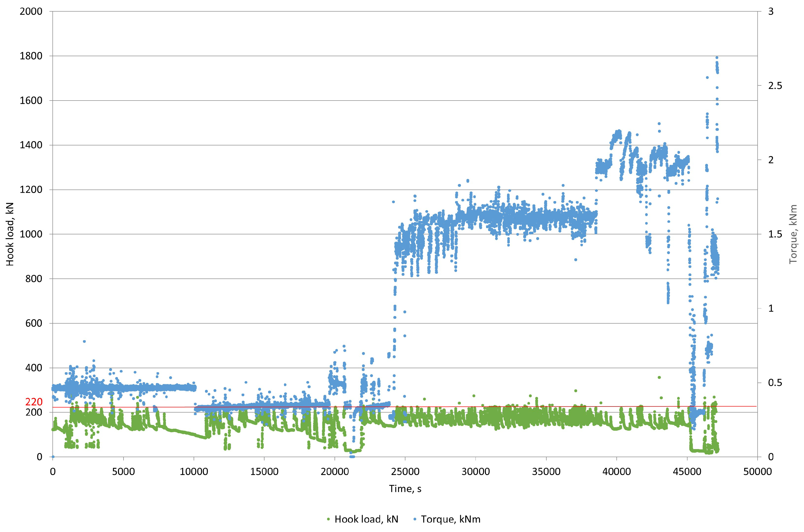Click the "30000" time axis tick label

pyautogui.click(x=475, y=472)
